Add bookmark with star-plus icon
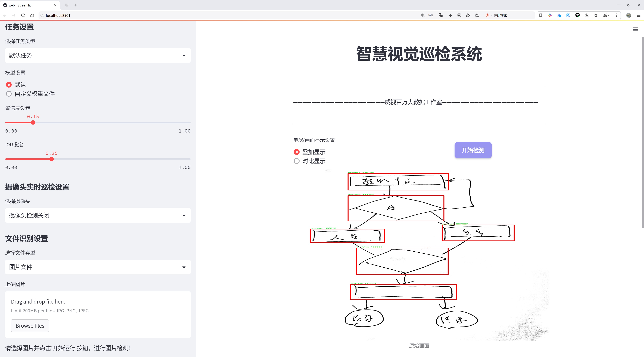The width and height of the screenshot is (644, 357). [477, 15]
